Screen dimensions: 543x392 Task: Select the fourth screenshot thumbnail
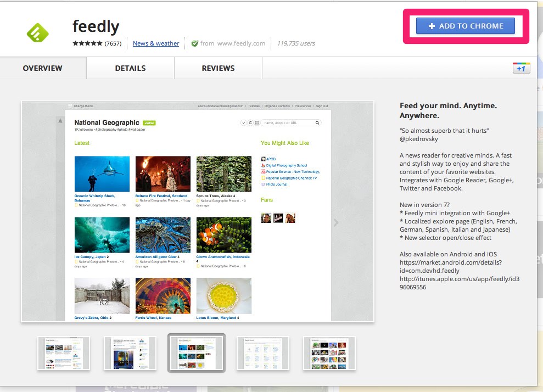[263, 353]
